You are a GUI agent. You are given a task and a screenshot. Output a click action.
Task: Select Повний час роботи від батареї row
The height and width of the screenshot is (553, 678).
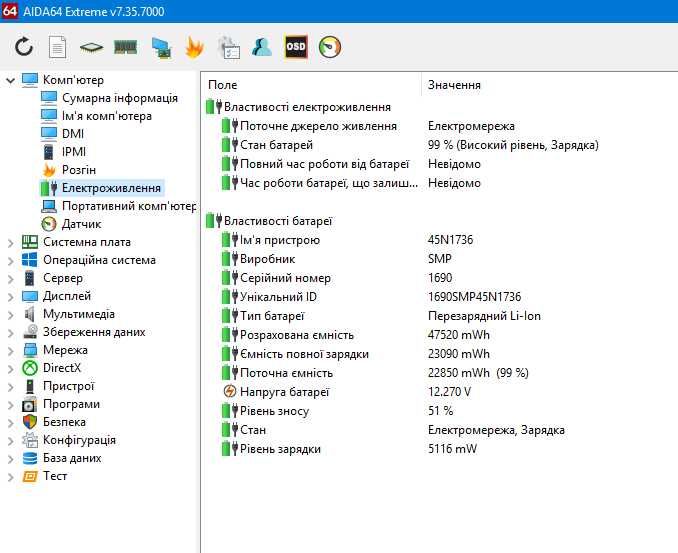click(x=316, y=164)
